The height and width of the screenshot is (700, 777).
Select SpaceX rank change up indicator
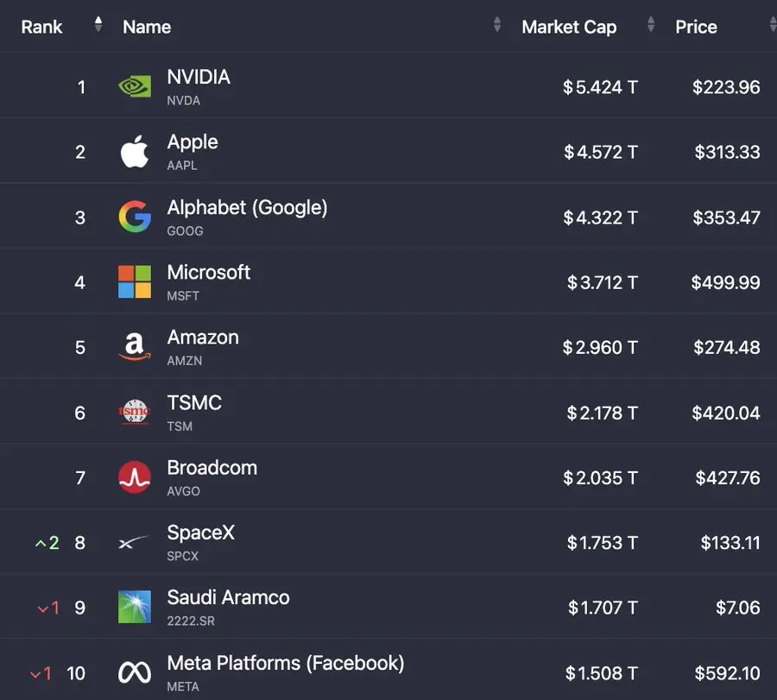tap(47, 543)
